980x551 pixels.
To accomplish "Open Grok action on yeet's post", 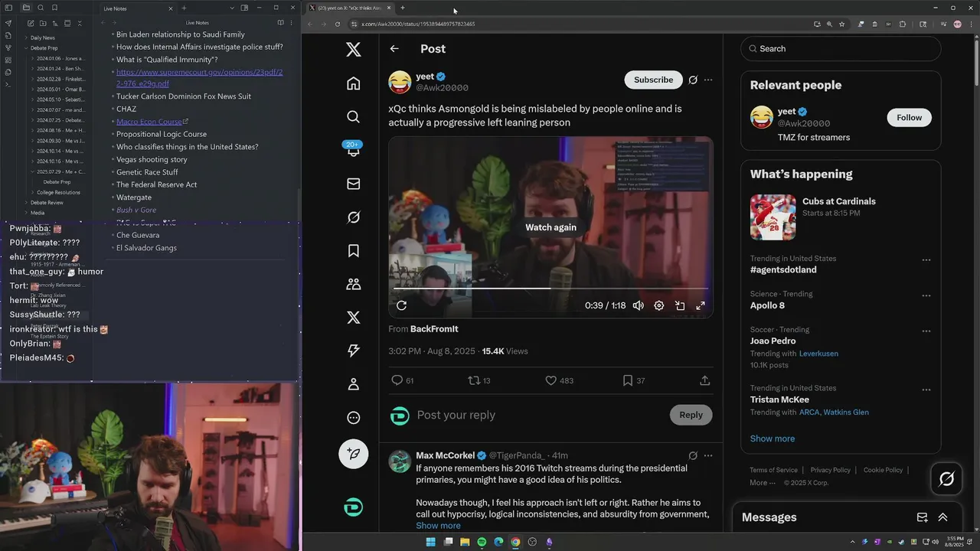I will click(693, 80).
